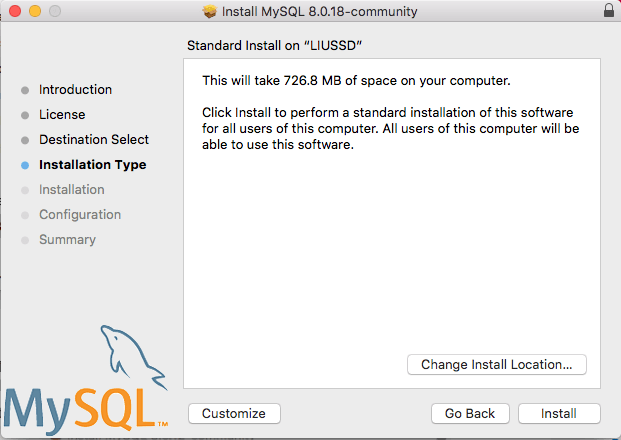Click the package icon beside the window title

coord(210,11)
